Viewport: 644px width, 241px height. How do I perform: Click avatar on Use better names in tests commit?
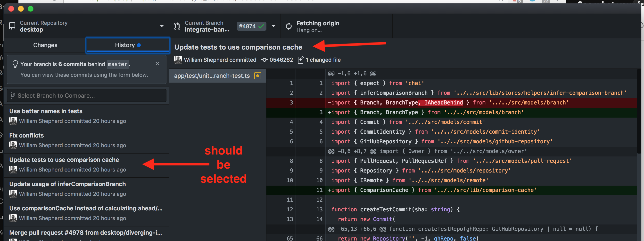[x=13, y=121]
